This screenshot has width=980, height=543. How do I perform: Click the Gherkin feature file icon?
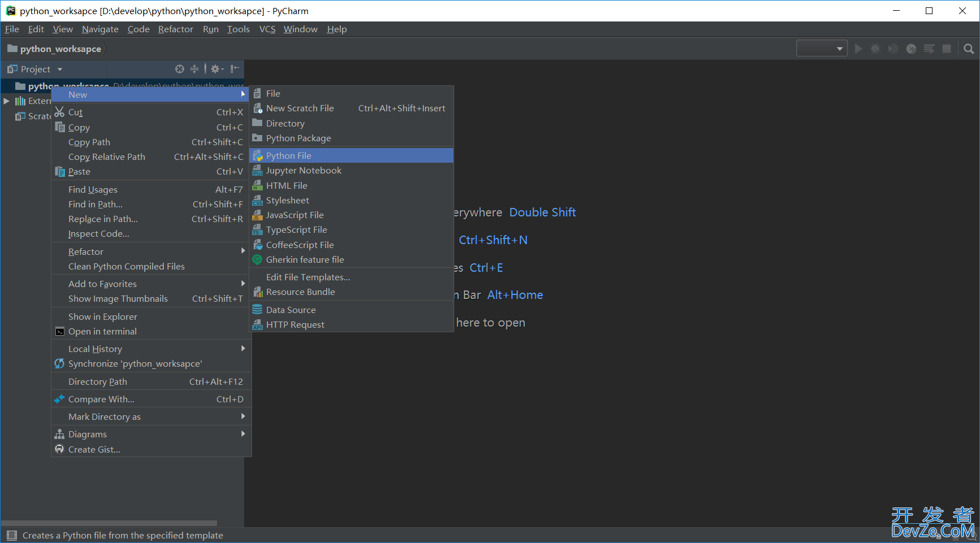click(257, 259)
